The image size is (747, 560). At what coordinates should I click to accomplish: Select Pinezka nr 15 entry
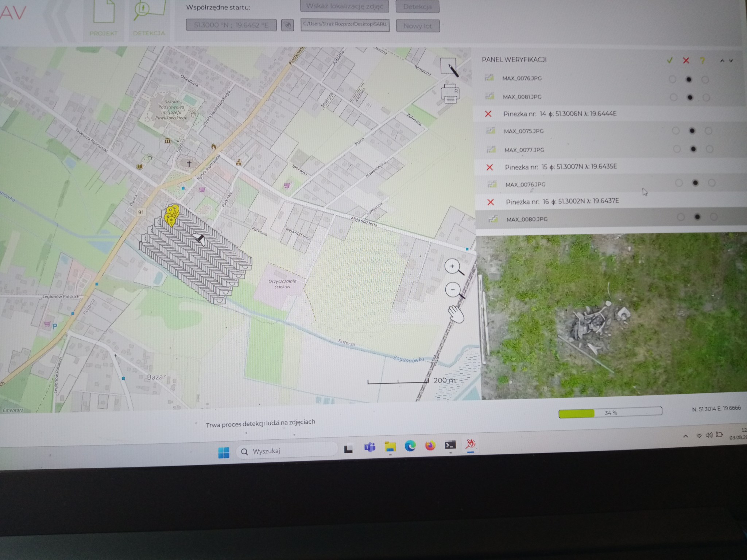[x=561, y=167]
